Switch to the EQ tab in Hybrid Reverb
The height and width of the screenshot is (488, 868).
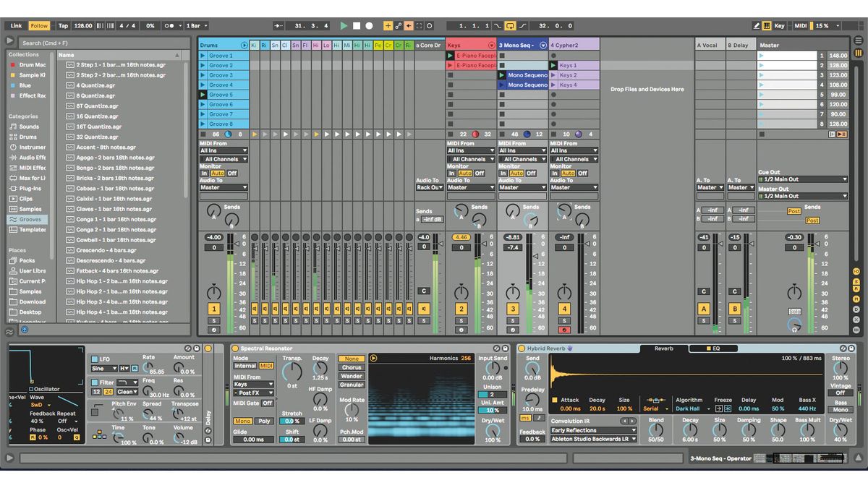coord(716,349)
